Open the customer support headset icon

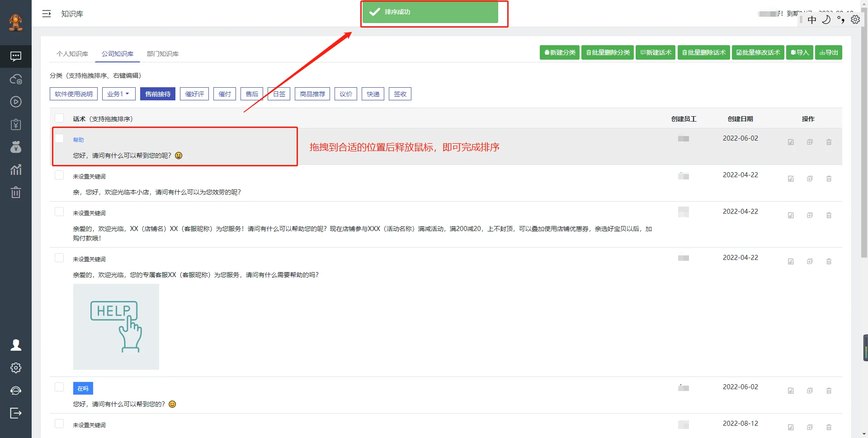tap(16, 391)
